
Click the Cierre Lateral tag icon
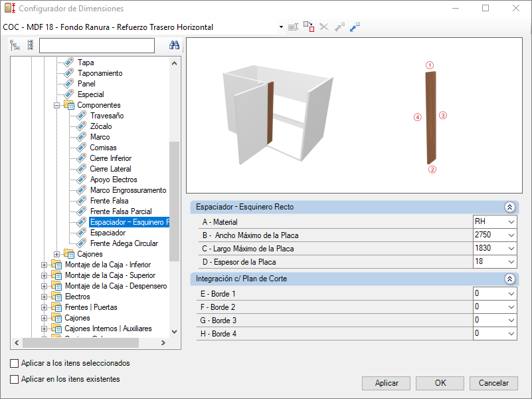(x=82, y=169)
